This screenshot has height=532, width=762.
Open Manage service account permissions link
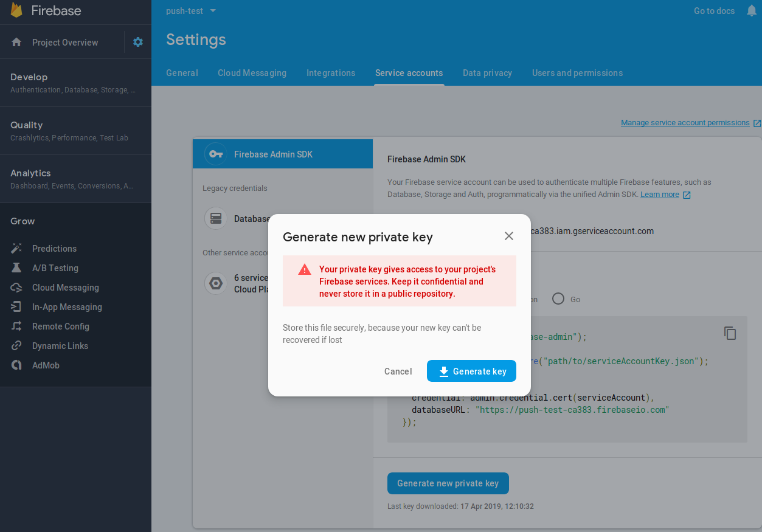pyautogui.click(x=685, y=123)
